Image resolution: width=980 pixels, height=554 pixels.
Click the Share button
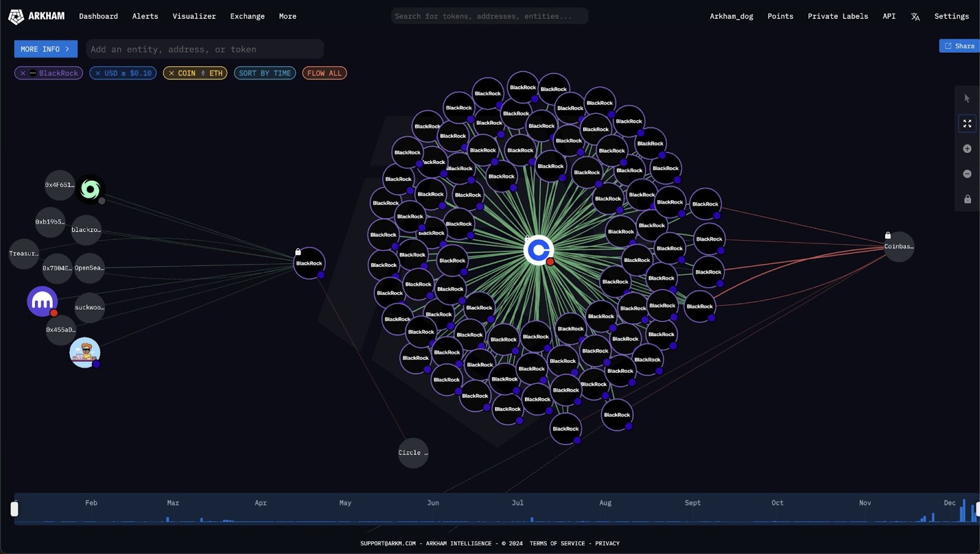(959, 46)
